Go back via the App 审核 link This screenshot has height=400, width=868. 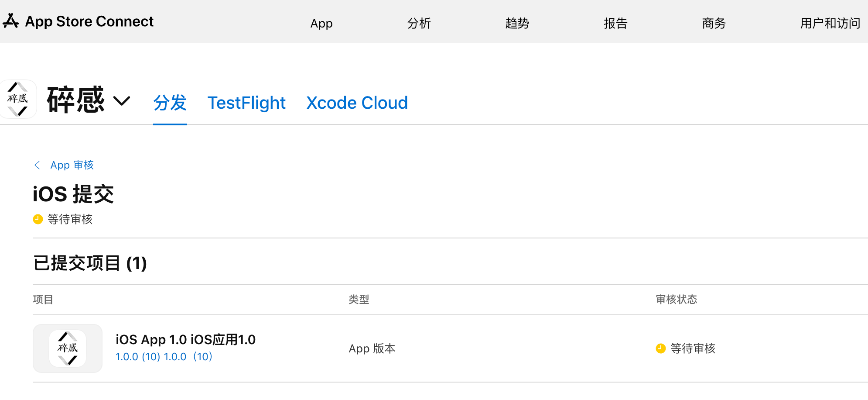[x=72, y=165]
